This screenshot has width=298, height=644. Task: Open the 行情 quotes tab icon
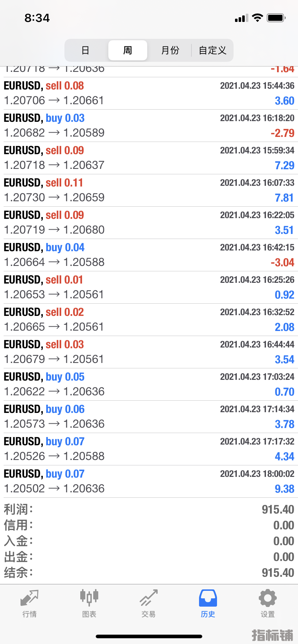(x=30, y=598)
